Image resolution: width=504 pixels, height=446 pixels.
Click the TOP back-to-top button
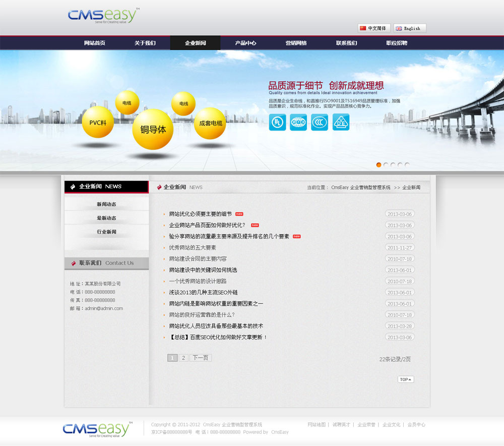point(406,379)
